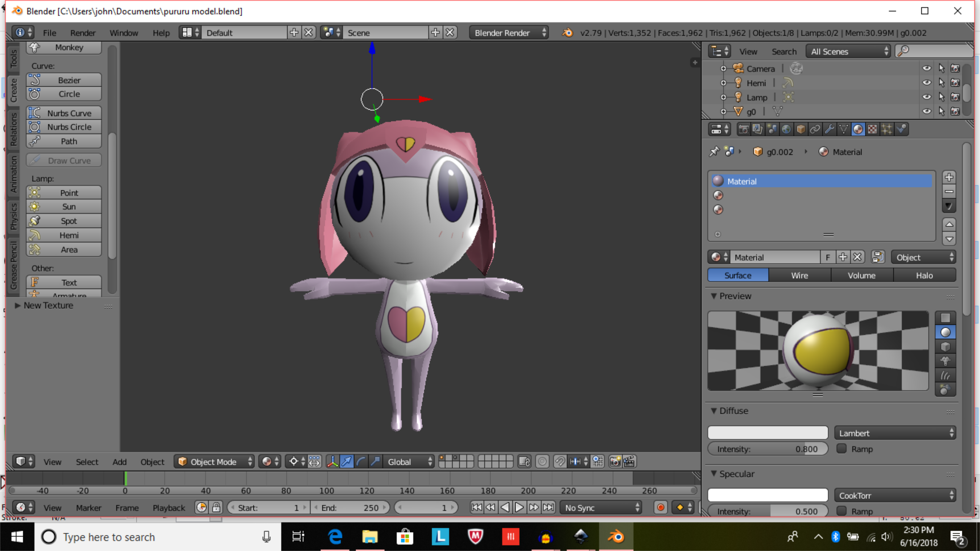Open the Object properties tab (orange cube)
This screenshot has height=551, width=980.
pos(801,129)
